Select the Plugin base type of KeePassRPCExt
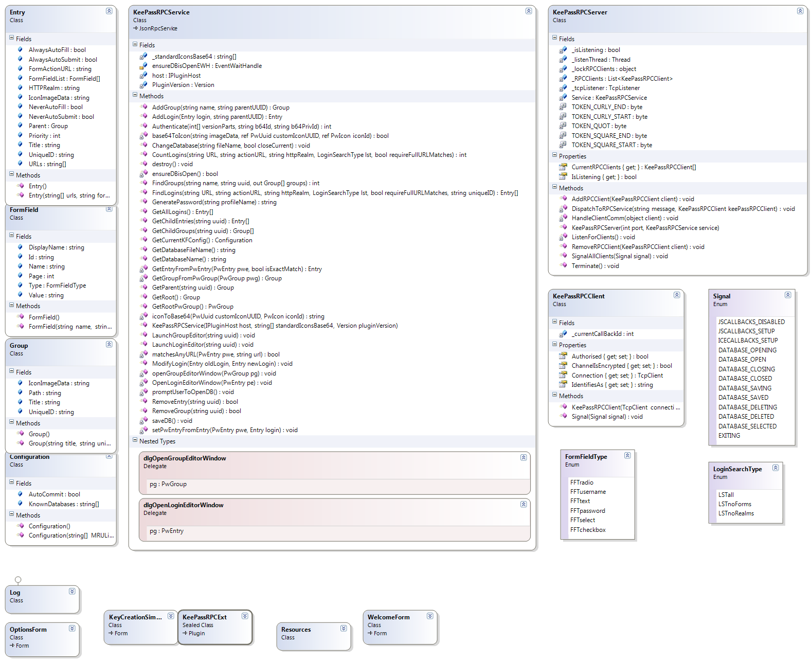The width and height of the screenshot is (812, 661). 196,633
